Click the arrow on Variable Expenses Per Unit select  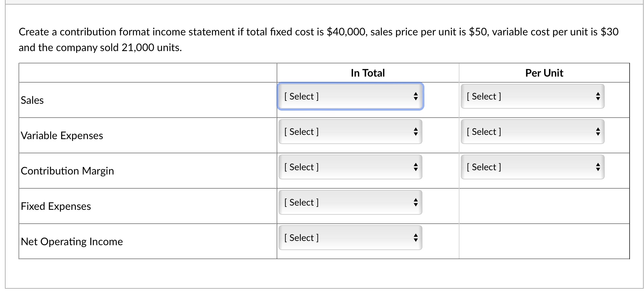coord(598,132)
